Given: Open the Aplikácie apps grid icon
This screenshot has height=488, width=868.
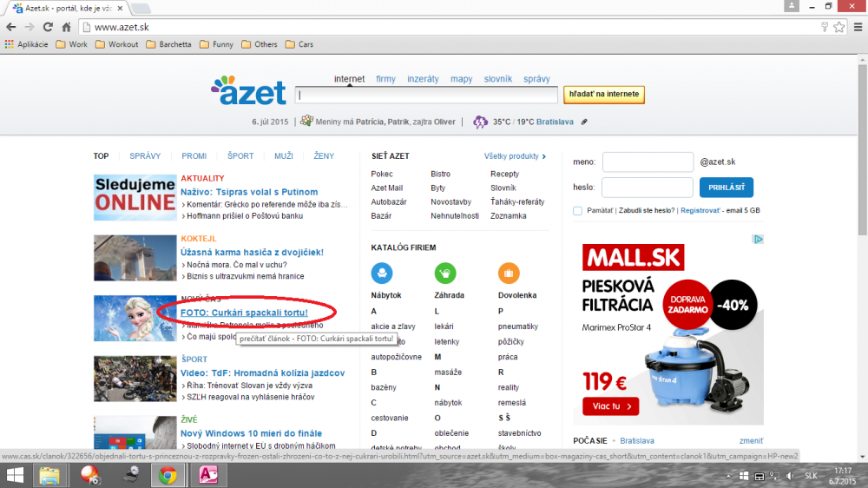Looking at the screenshot, I should tap(9, 44).
